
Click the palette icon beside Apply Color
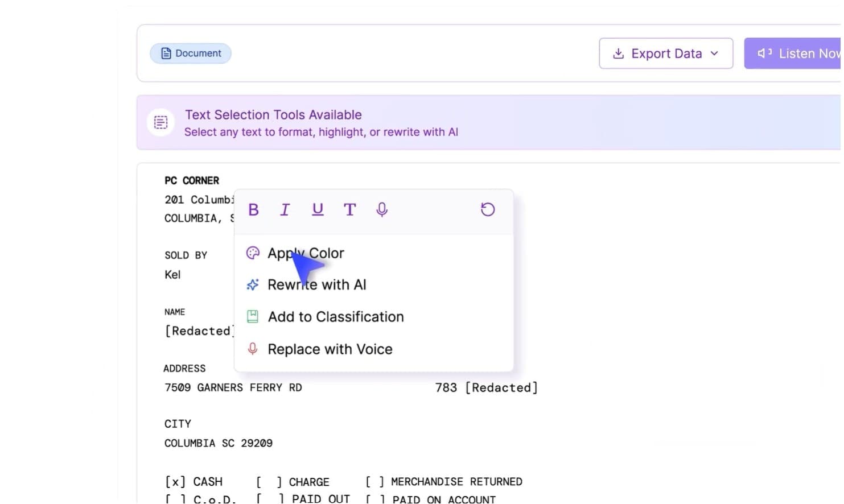pos(252,253)
